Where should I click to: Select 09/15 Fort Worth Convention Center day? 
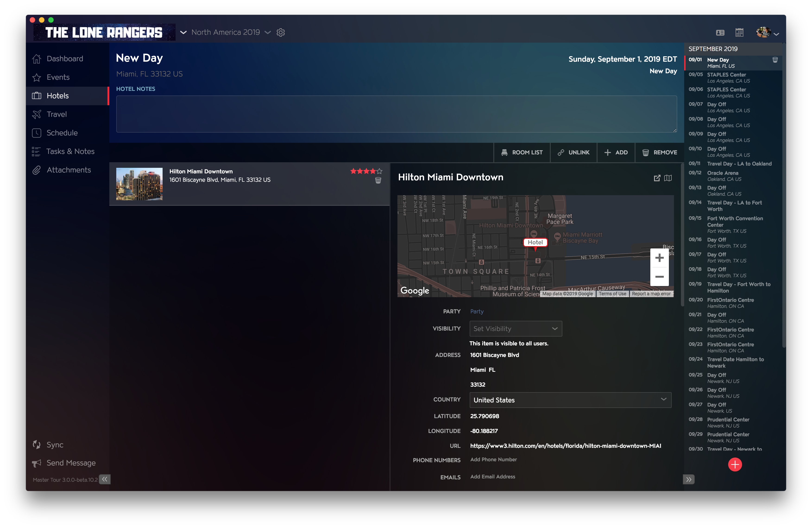click(733, 224)
